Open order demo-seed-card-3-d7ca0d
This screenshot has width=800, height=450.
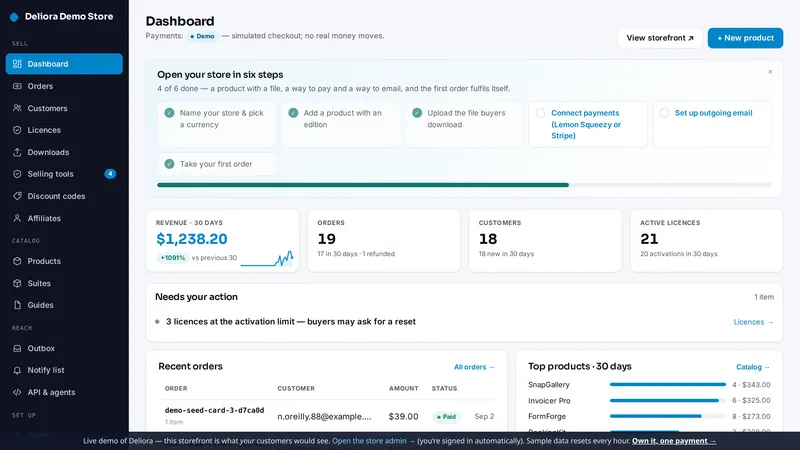tap(214, 410)
